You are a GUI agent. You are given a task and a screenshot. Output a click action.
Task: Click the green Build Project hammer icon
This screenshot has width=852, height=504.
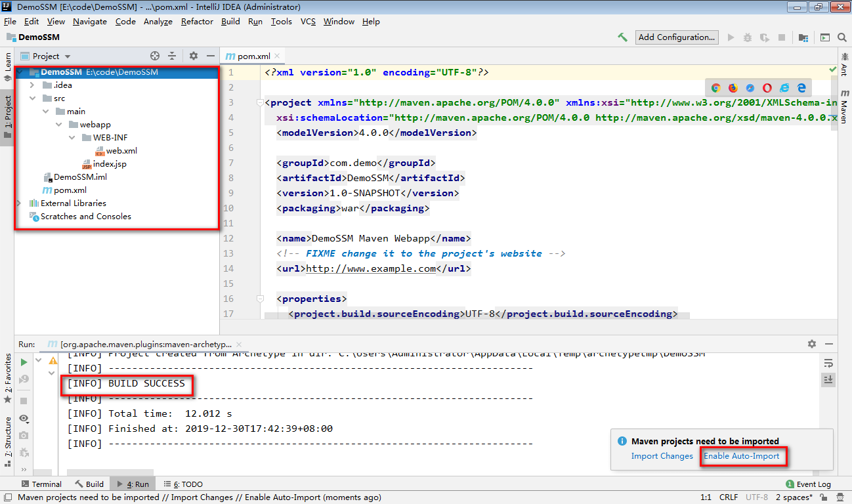point(622,37)
